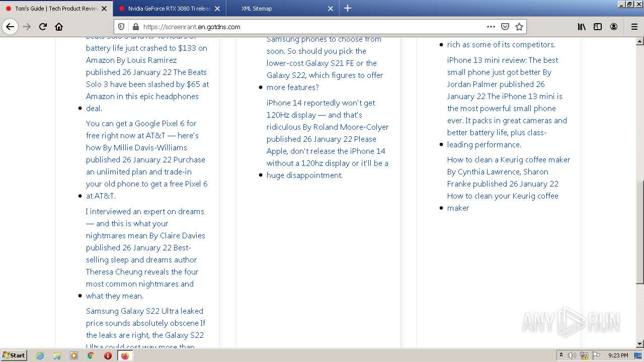
Task: Launch Google Chrome from taskbar
Action: (91, 355)
